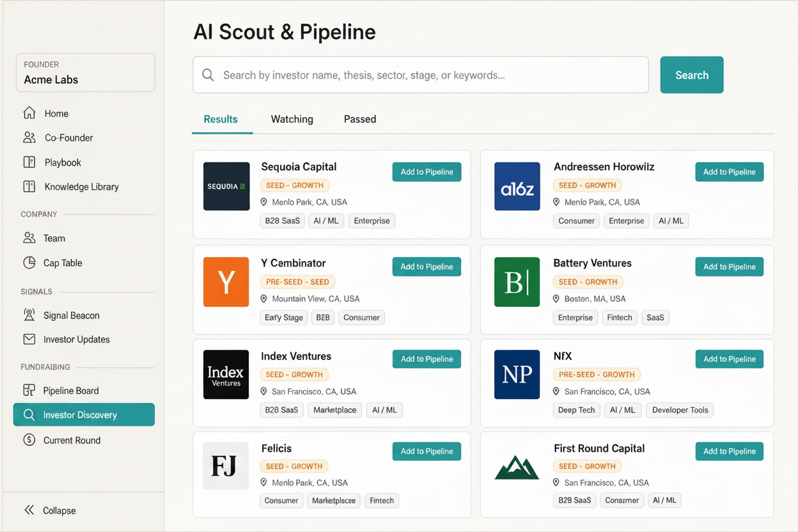Click Sequoia's Enterprise tag
798x532 pixels.
pos(372,221)
